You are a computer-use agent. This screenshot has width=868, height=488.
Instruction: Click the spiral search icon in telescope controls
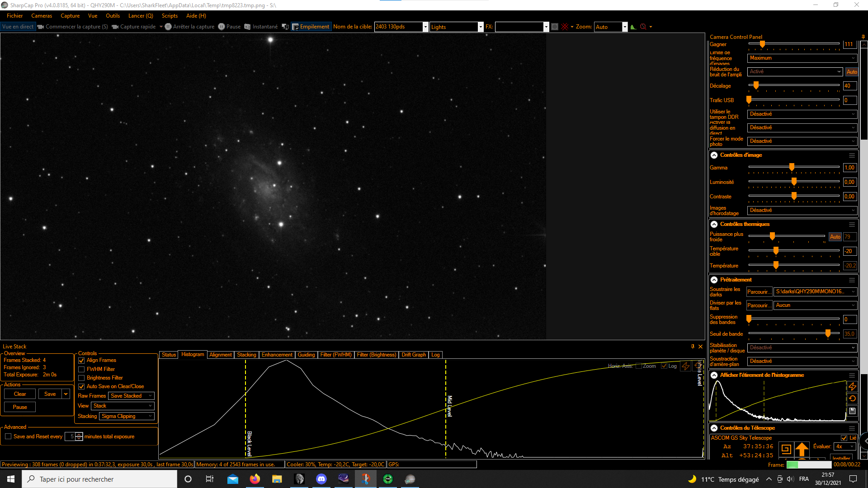click(786, 449)
